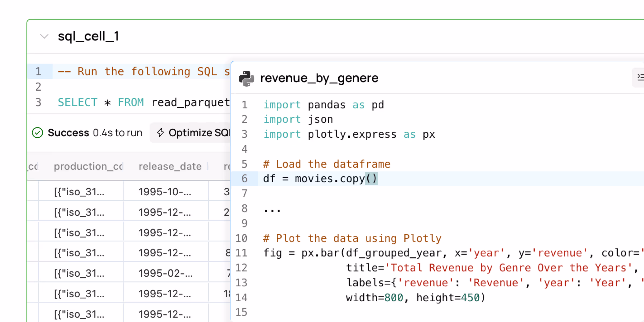Select the first row's 1995-10 release date cell
This screenshot has height=322, width=644.
point(164,192)
